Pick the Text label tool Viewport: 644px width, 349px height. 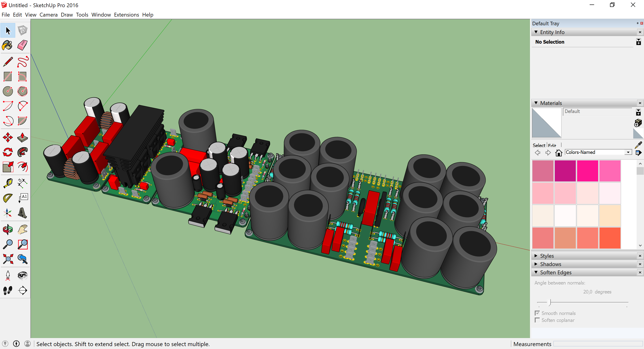pyautogui.click(x=23, y=198)
